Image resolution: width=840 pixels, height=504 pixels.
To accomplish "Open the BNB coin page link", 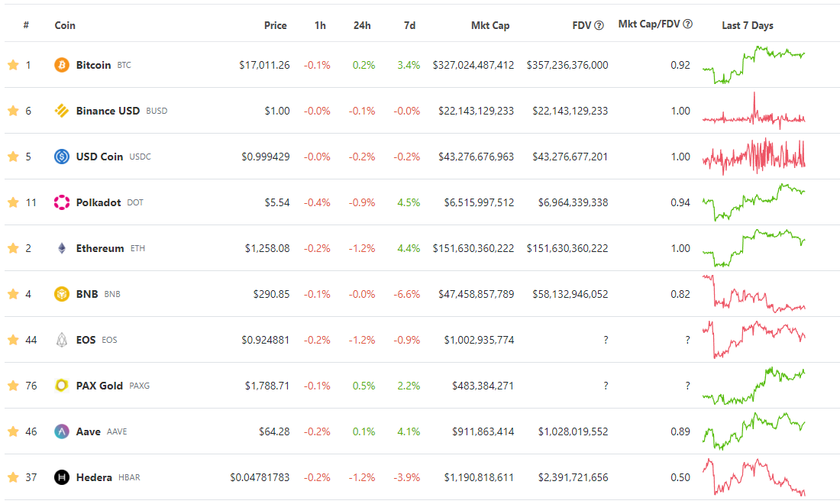I will 87,294.
